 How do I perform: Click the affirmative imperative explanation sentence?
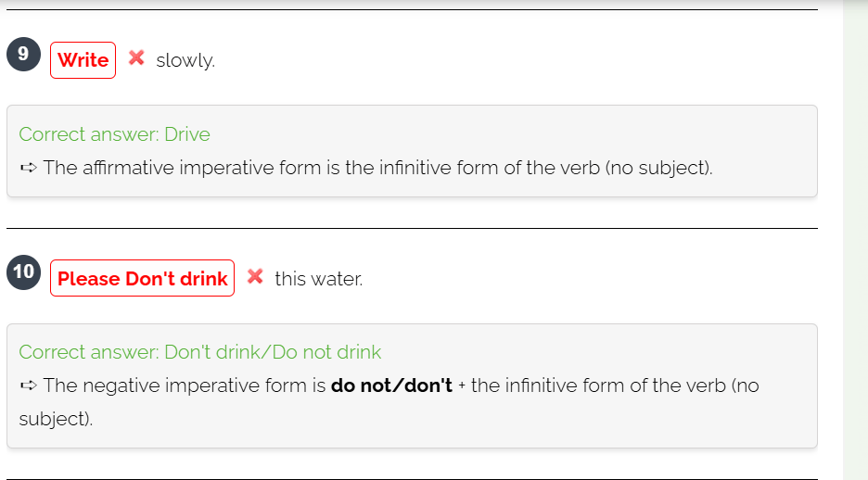coord(378,168)
